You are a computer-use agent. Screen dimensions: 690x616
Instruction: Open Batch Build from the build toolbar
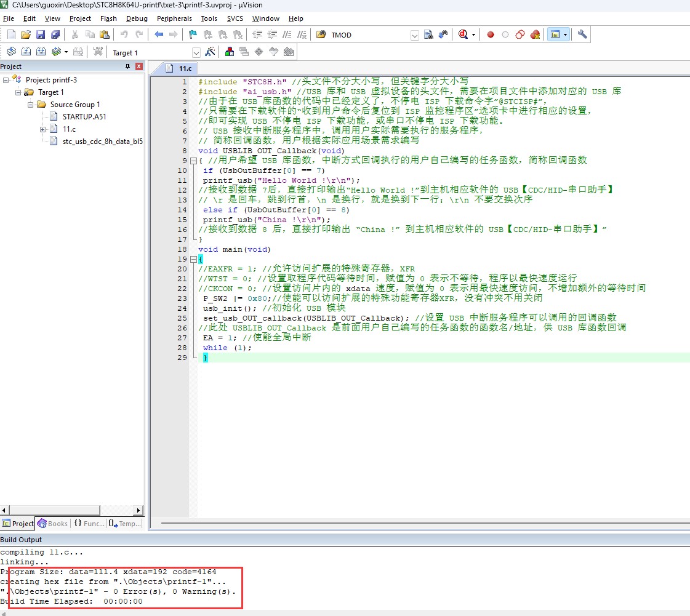[56, 52]
